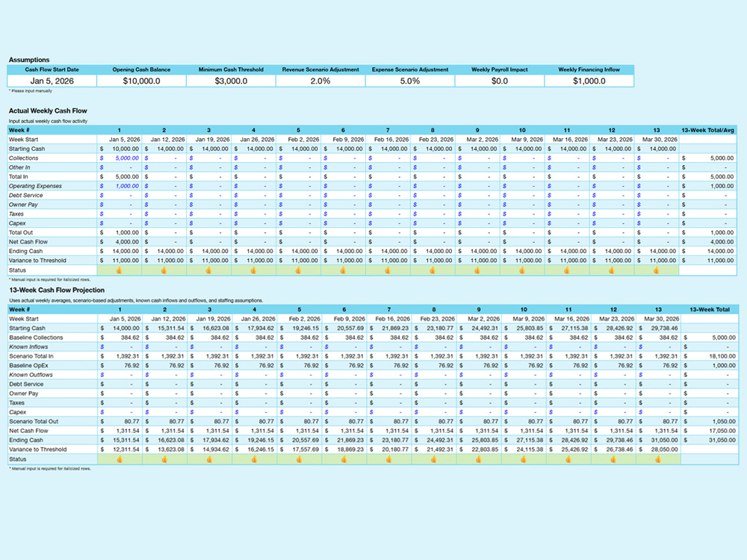Click week 7 status icon in Actual Weekly Cash Flow
This screenshot has width=747, height=560.
(x=388, y=270)
